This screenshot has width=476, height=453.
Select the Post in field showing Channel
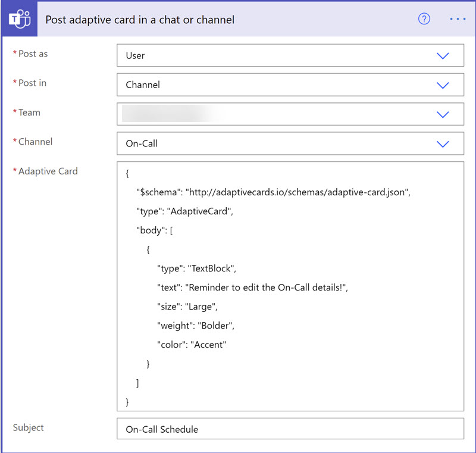click(x=290, y=85)
